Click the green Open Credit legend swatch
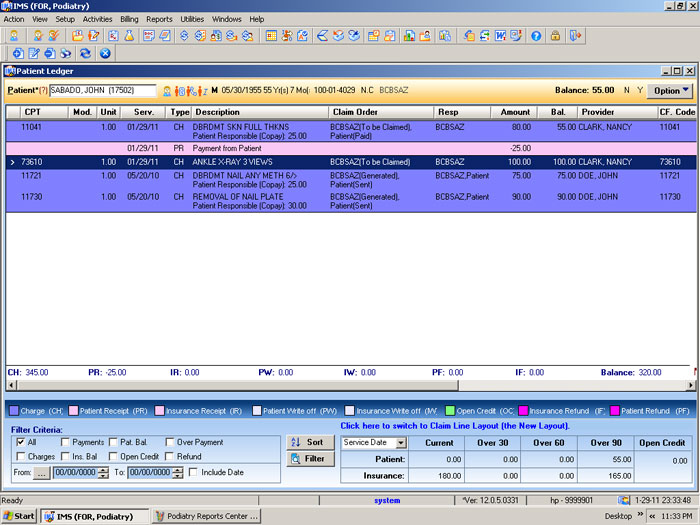This screenshot has width=700, height=525. pyautogui.click(x=450, y=411)
